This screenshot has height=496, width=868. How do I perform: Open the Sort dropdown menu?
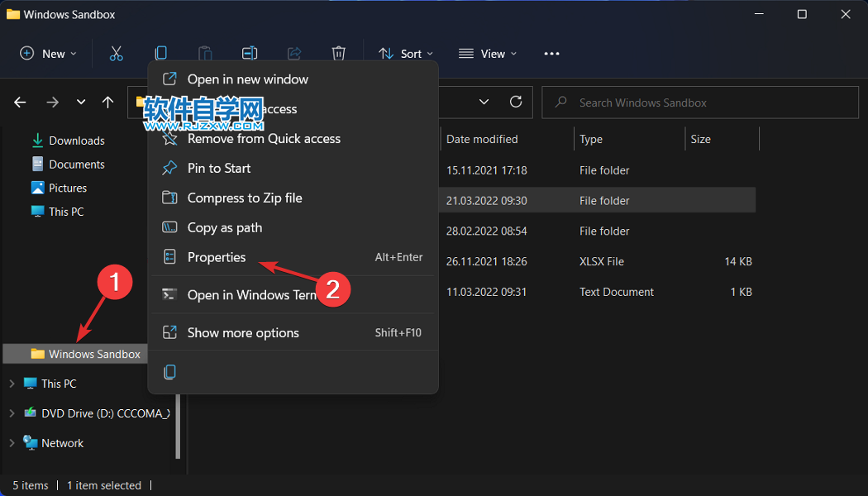pos(408,54)
